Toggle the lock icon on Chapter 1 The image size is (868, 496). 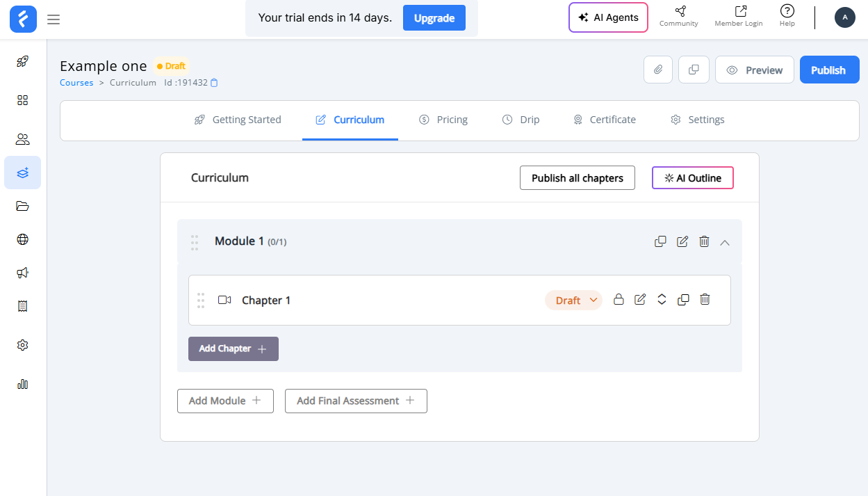[619, 300]
